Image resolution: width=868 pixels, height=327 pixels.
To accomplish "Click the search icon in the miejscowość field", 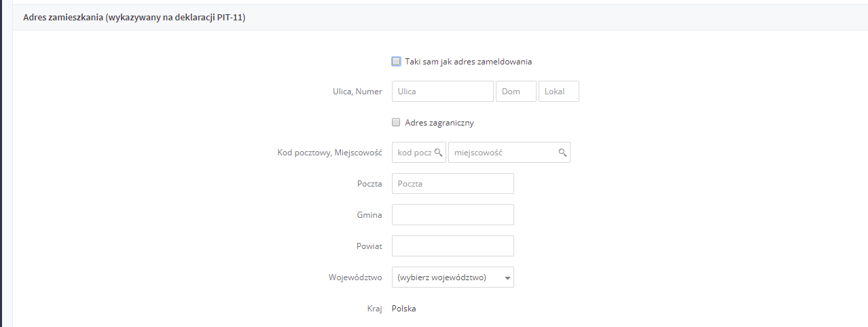I will 562,153.
